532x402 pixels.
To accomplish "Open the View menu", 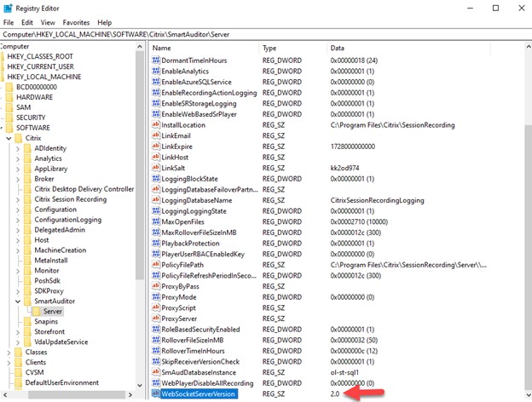I will [x=48, y=22].
